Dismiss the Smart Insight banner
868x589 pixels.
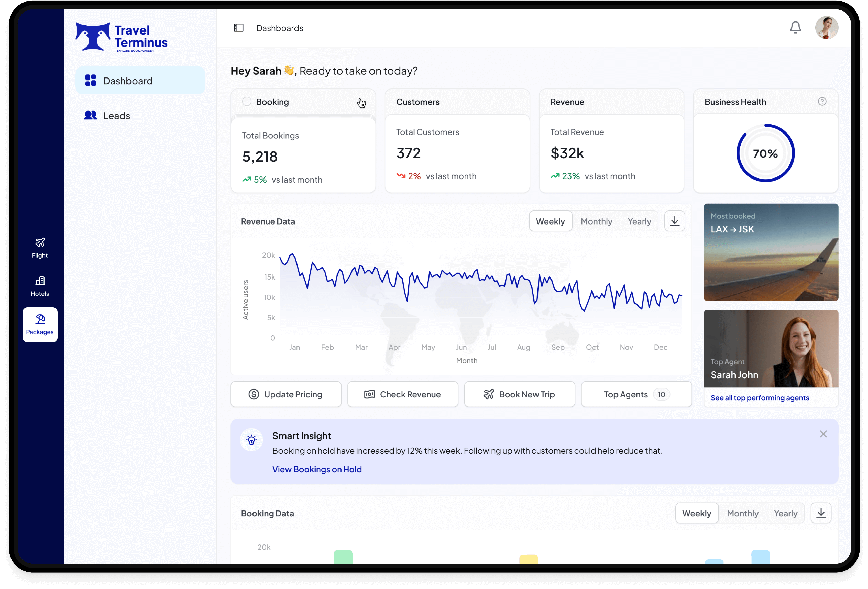pos(823,434)
